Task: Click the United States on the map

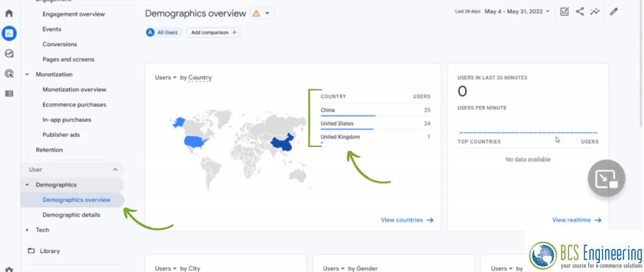Action: point(196,141)
